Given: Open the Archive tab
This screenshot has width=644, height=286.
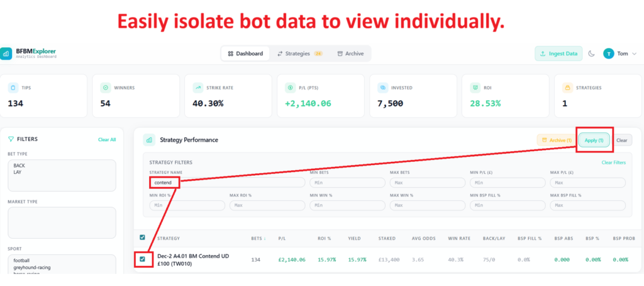Looking at the screenshot, I should tap(350, 54).
